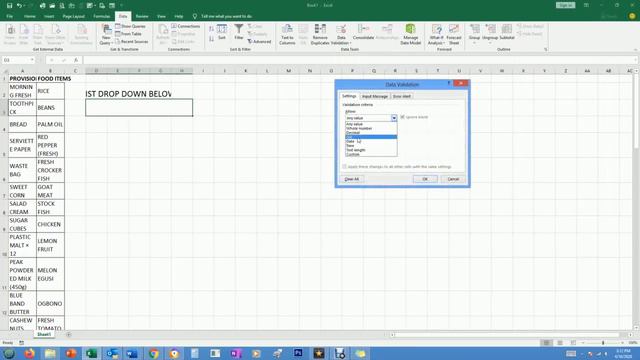Click the Help question mark in dialog
Screen dimensions: 640x360
pos(449,83)
